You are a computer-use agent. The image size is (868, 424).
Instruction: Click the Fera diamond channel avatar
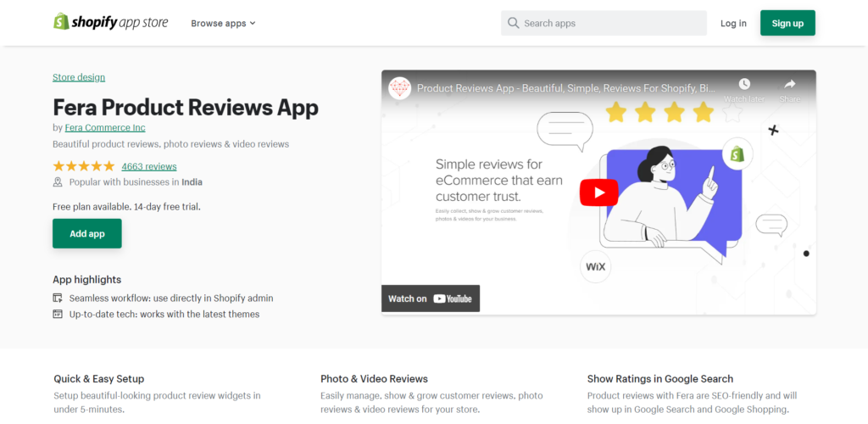click(x=400, y=88)
